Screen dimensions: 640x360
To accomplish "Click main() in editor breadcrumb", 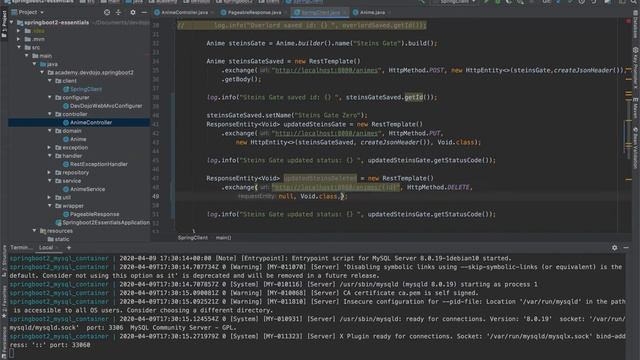I will tap(223, 238).
